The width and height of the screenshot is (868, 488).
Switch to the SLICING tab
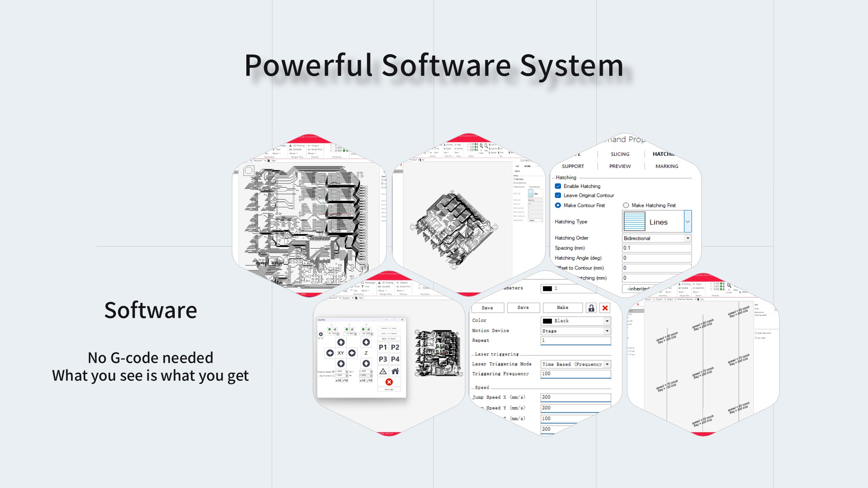click(620, 154)
